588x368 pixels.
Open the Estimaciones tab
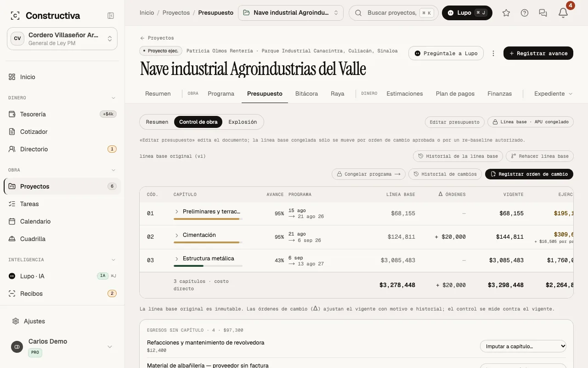click(405, 93)
